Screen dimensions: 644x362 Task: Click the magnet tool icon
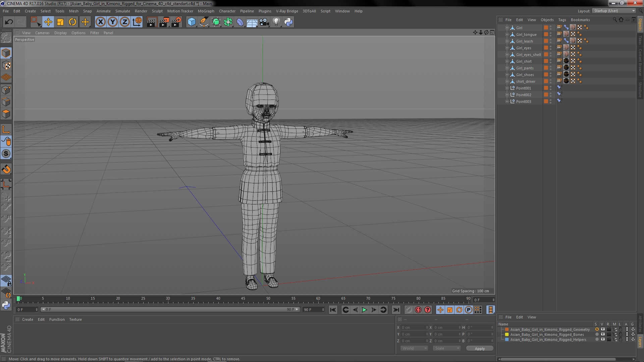[6, 169]
